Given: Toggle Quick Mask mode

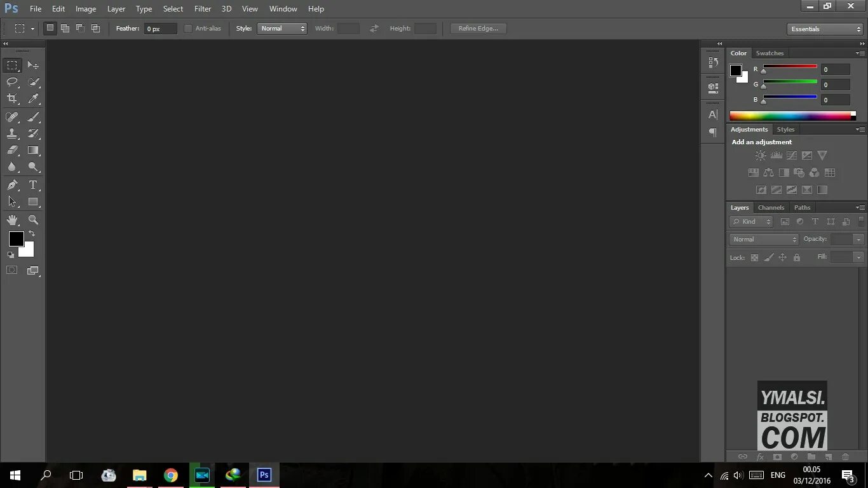Looking at the screenshot, I should click(x=12, y=270).
